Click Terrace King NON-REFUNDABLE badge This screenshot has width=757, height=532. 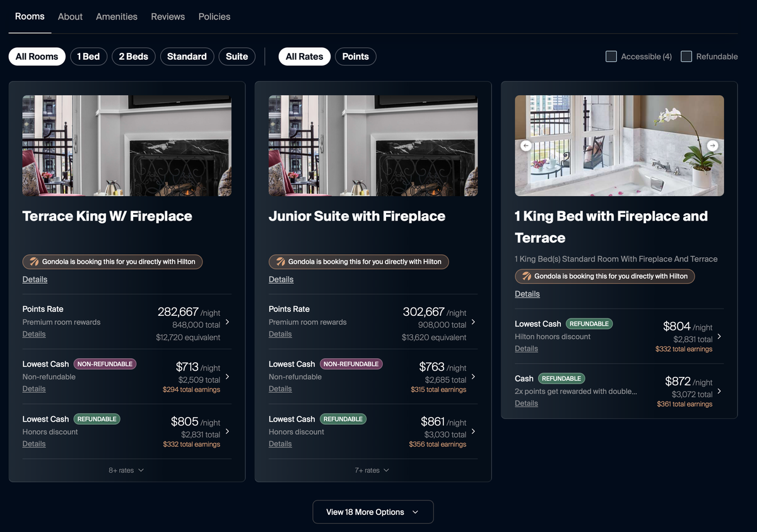105,364
